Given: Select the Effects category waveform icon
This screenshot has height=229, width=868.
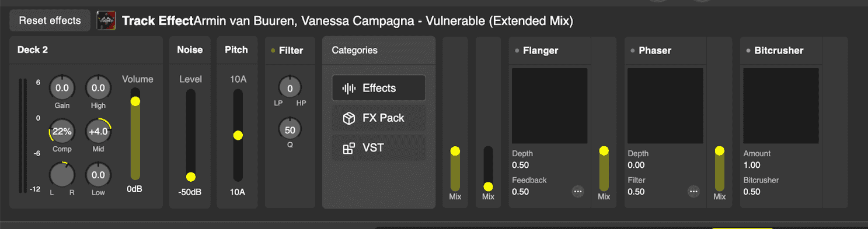Looking at the screenshot, I should (348, 88).
